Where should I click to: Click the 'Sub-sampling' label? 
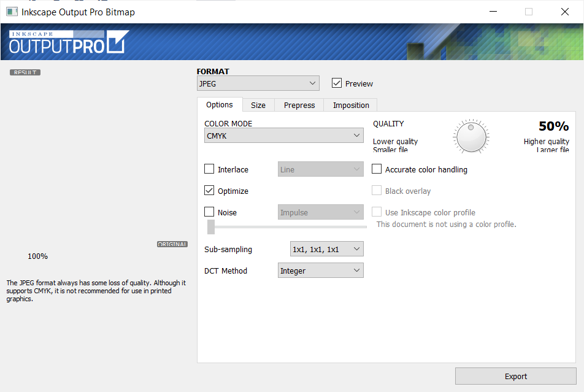pyautogui.click(x=228, y=249)
